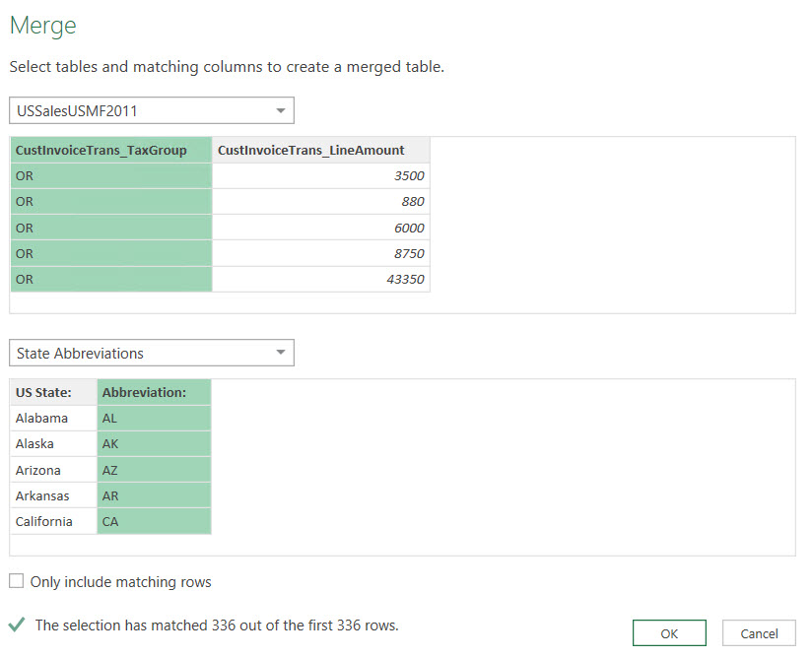Select the US State column header

[x=53, y=392]
